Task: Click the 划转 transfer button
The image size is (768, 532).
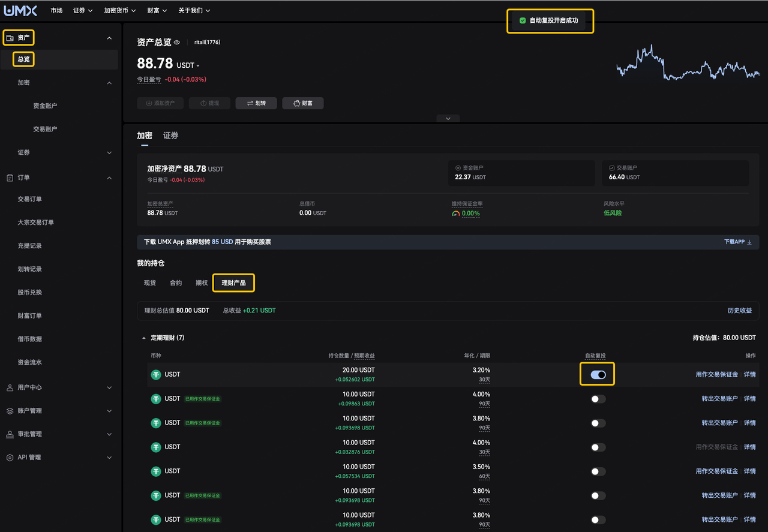Action: click(x=256, y=103)
